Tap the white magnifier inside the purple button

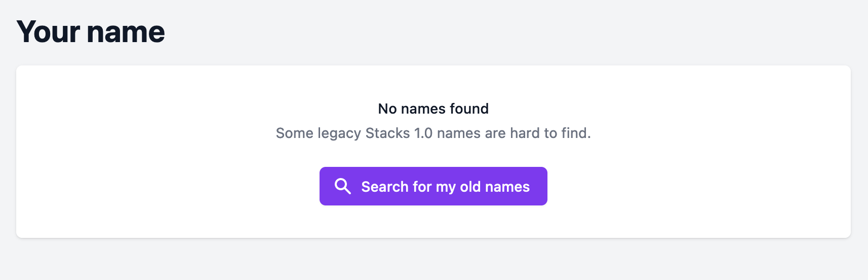click(343, 186)
